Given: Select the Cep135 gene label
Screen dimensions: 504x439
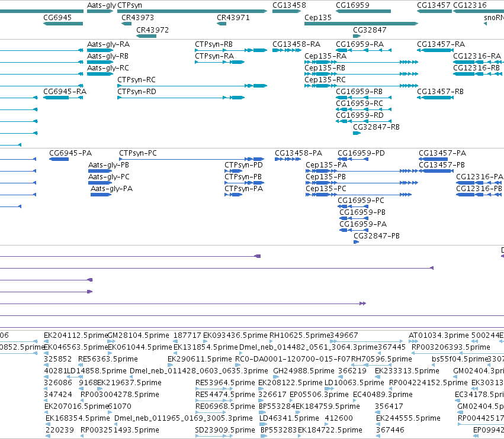Looking at the screenshot, I should tap(318, 18).
